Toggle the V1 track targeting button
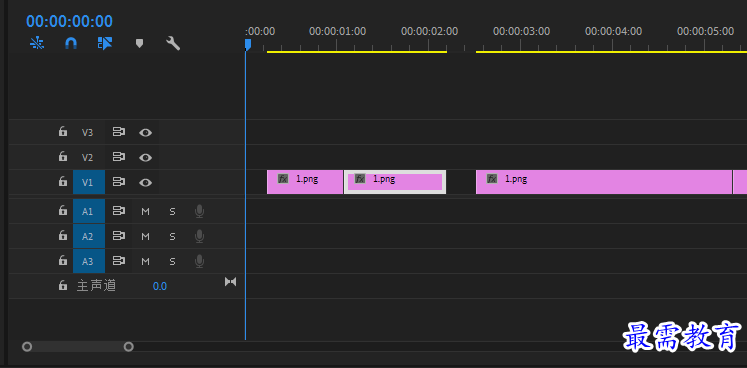 pyautogui.click(x=89, y=182)
